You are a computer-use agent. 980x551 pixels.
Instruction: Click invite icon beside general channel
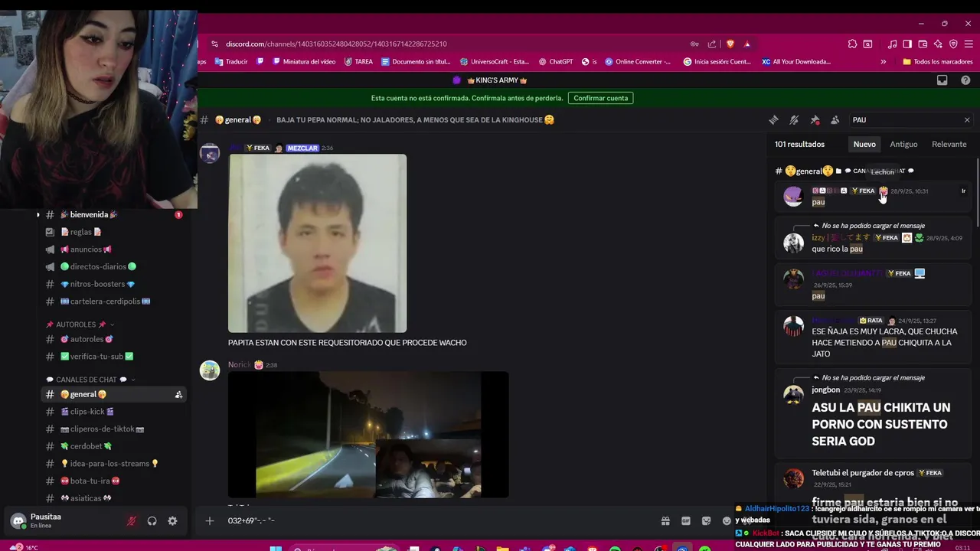pos(178,395)
